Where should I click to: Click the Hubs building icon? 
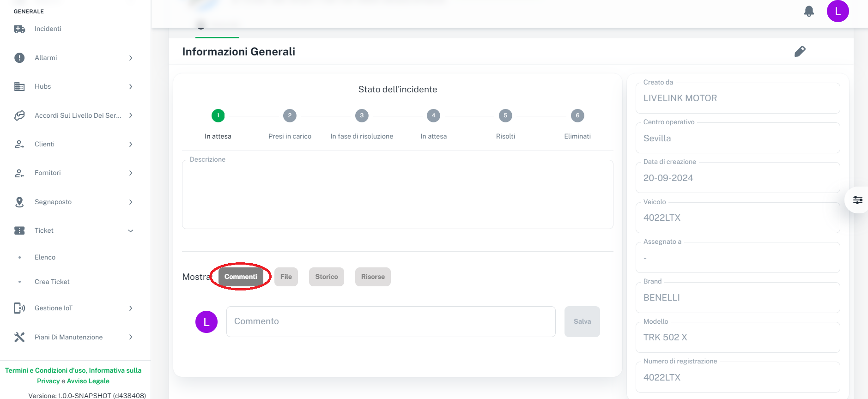point(19,86)
